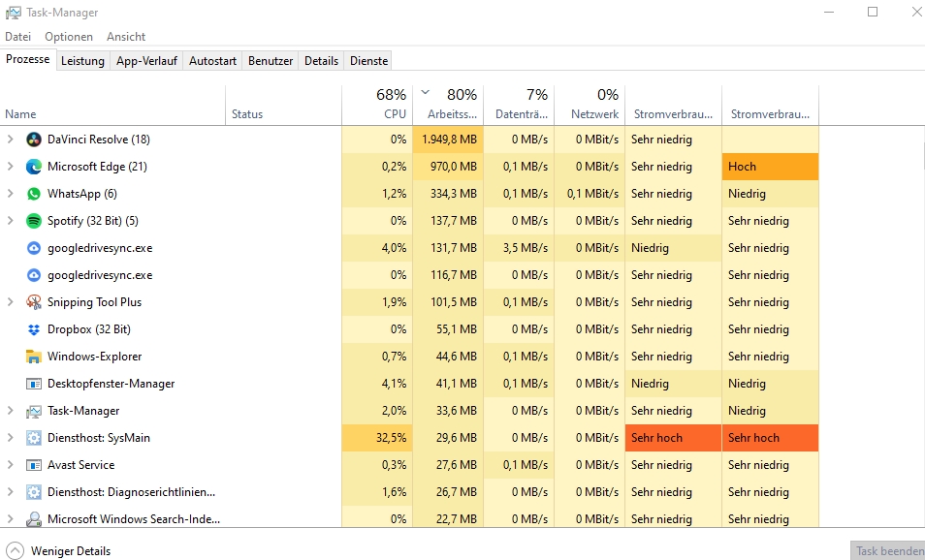Viewport: 925px width, 560px height.
Task: Click the 3,5 MB/s disk cell
Action: pyautogui.click(x=519, y=248)
